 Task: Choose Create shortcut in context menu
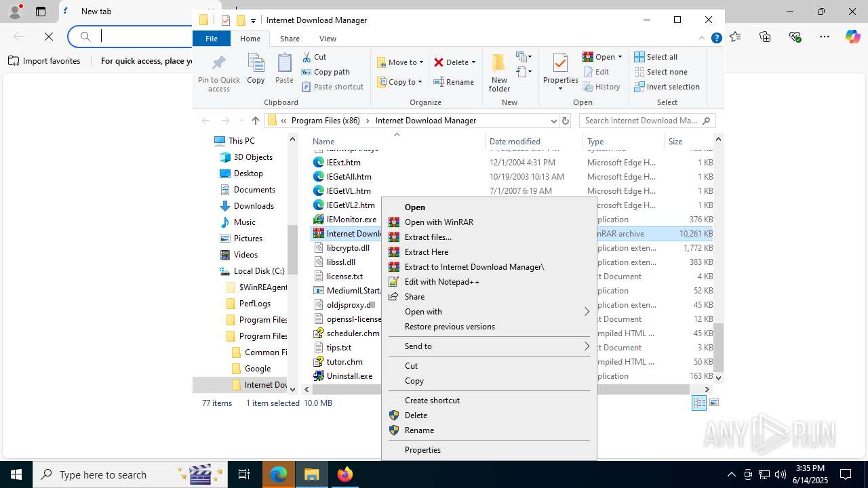[x=489, y=401]
